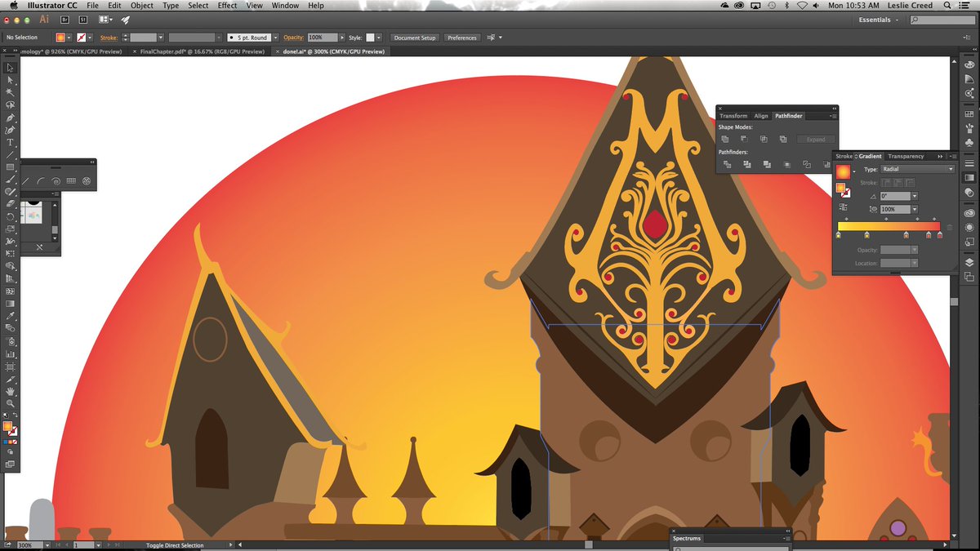Click Exclude in Pathfinder Shape Modes
980x551 pixels.
coord(783,140)
